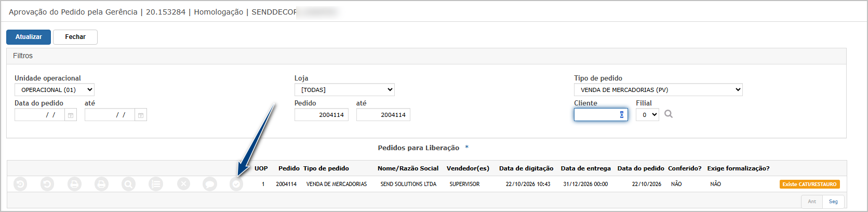Click the 22/10/2026 10:43 typing date cell
This screenshot has width=868, height=212.
click(x=528, y=184)
